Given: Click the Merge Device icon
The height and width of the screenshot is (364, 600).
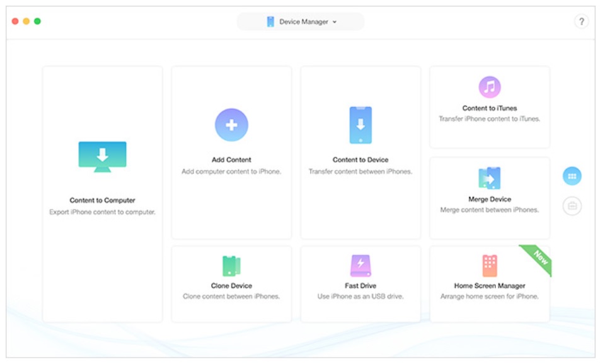Looking at the screenshot, I should coord(490,178).
